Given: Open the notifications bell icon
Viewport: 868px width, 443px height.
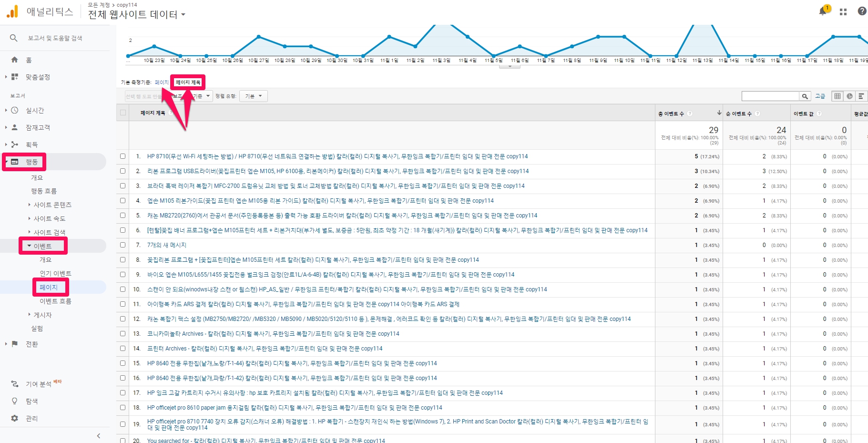Looking at the screenshot, I should (823, 11).
